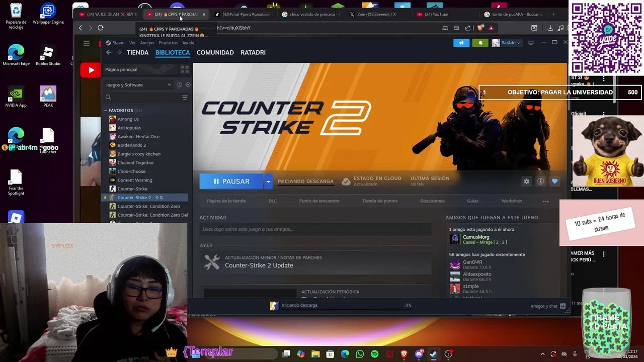644x362 pixels.
Task: Open Wallpaper Engine desktop icon
Action: click(48, 14)
